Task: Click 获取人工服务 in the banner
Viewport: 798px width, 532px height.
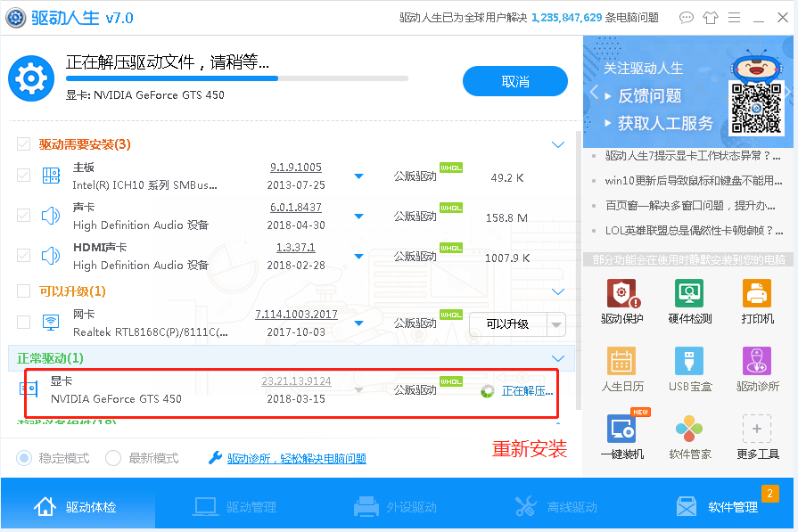Action: [665, 123]
